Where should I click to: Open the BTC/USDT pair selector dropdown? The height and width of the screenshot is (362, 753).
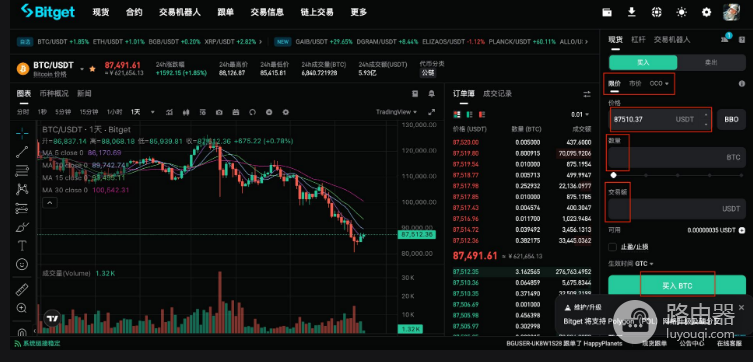82,69
